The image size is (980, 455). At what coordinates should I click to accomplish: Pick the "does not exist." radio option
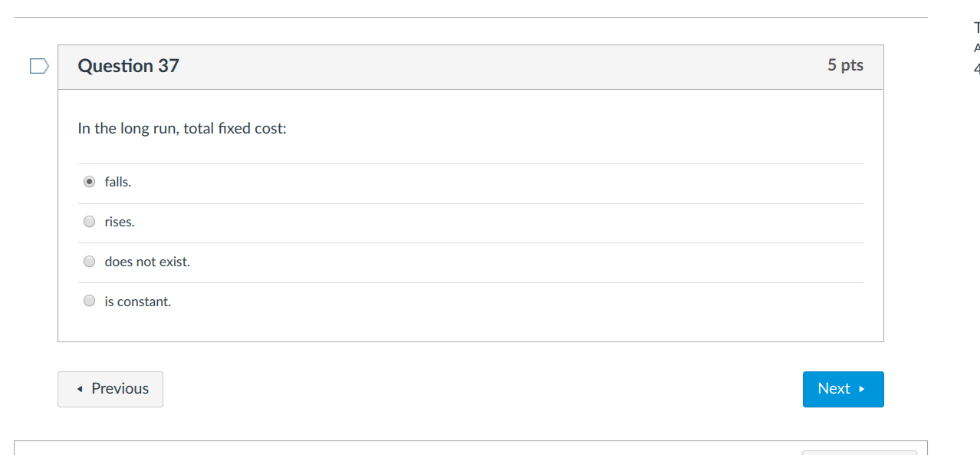90,262
